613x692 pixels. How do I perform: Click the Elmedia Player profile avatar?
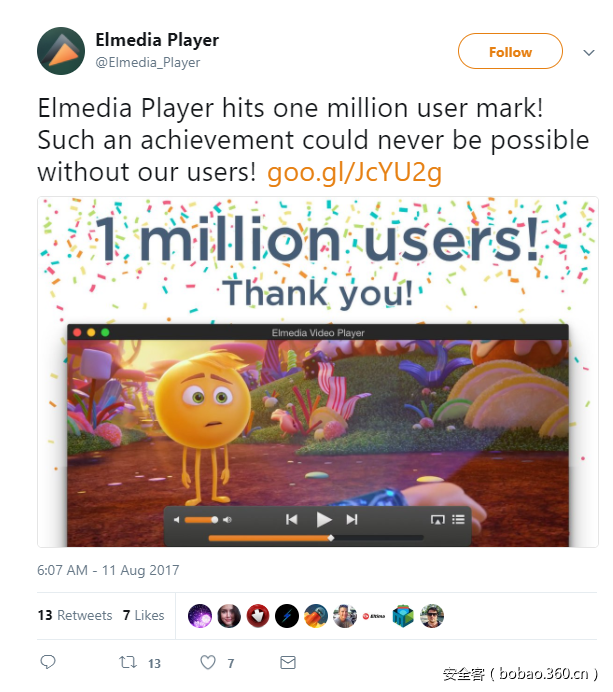61,52
